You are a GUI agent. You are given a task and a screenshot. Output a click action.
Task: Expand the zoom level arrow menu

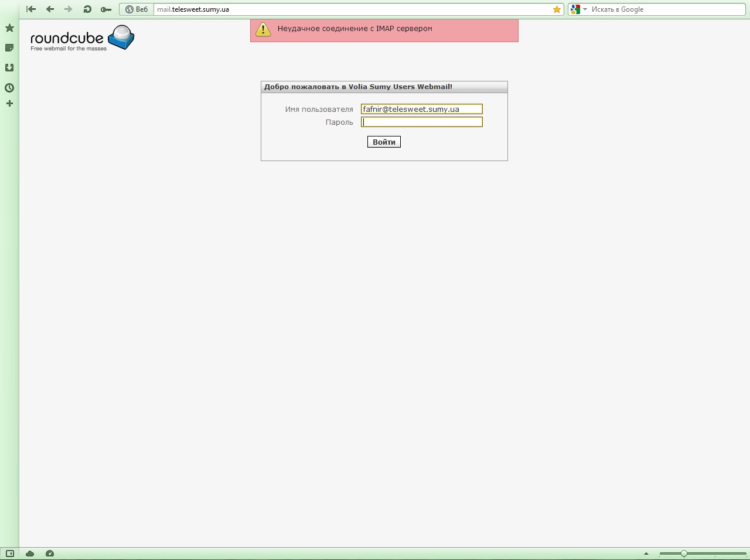point(646,554)
